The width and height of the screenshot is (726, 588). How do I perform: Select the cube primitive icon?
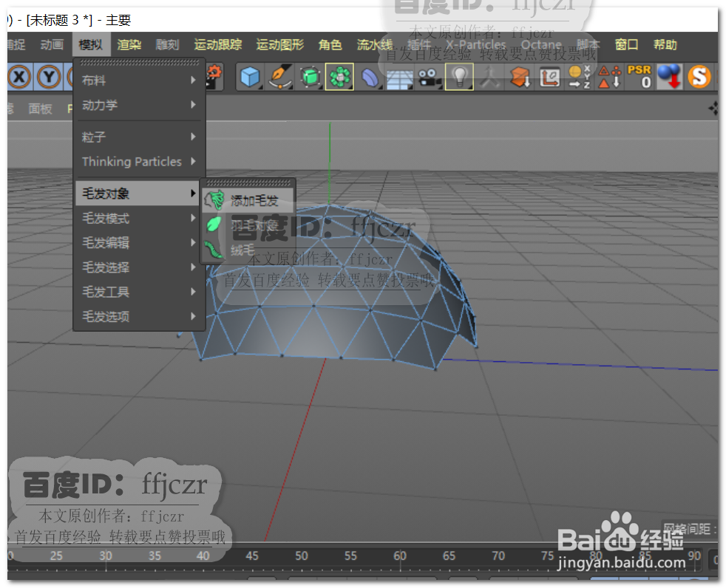click(249, 78)
